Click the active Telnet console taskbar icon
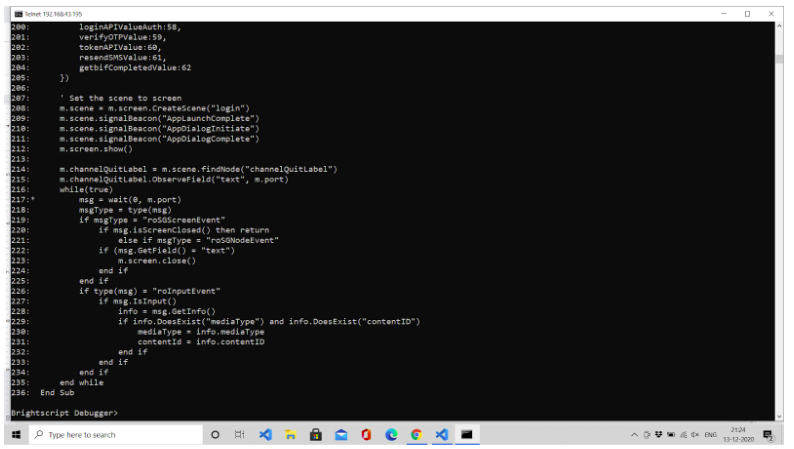 coord(467,434)
